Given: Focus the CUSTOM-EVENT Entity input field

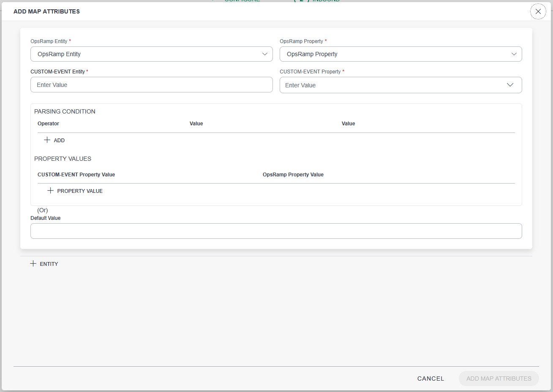Looking at the screenshot, I should tap(152, 84).
